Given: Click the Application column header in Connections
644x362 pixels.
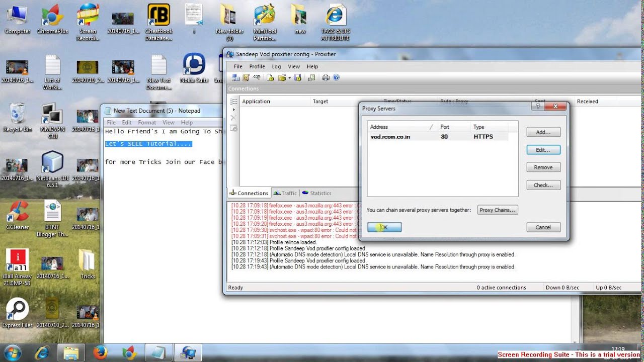Looking at the screenshot, I should pos(274,102).
